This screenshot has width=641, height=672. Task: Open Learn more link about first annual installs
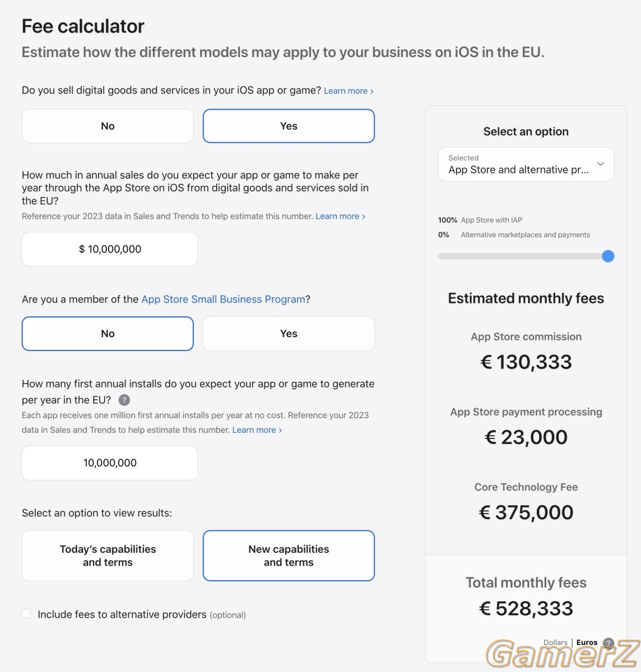pyautogui.click(x=257, y=430)
